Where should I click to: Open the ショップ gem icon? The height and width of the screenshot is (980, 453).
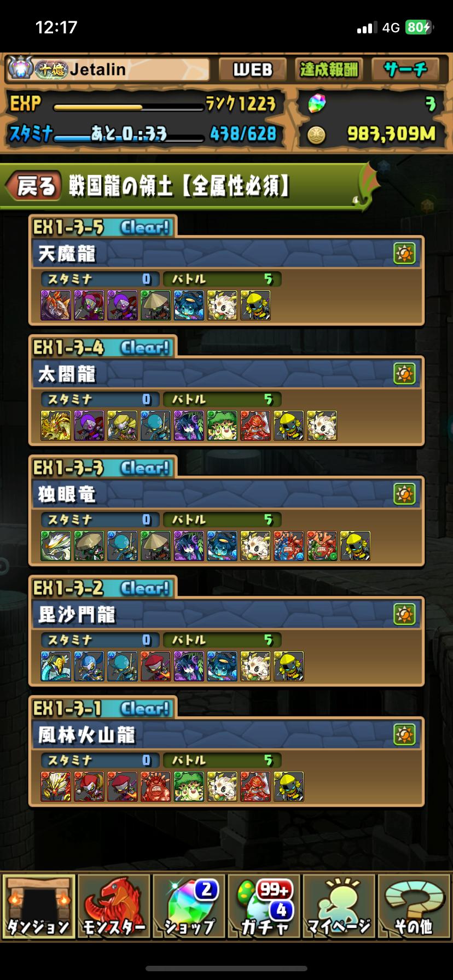tap(189, 906)
